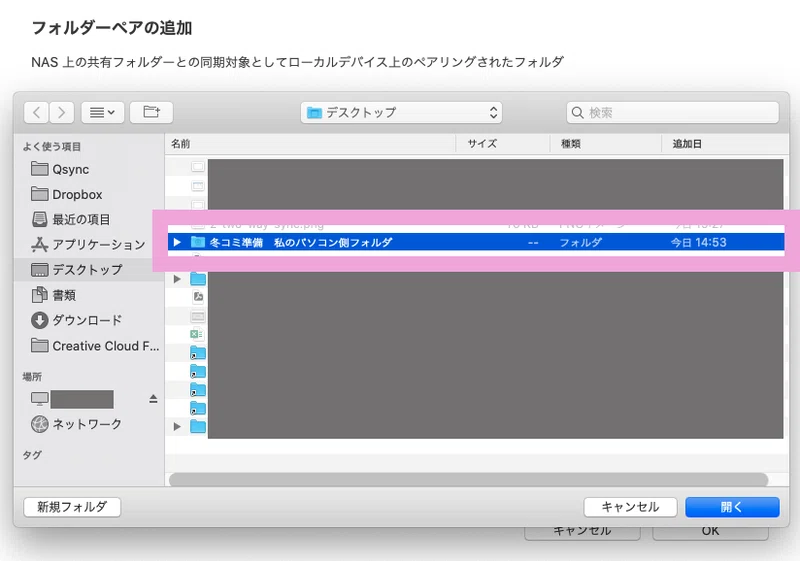This screenshot has width=800, height=561.
Task: Select デスクトップ in the sidebar
Action: click(87, 269)
